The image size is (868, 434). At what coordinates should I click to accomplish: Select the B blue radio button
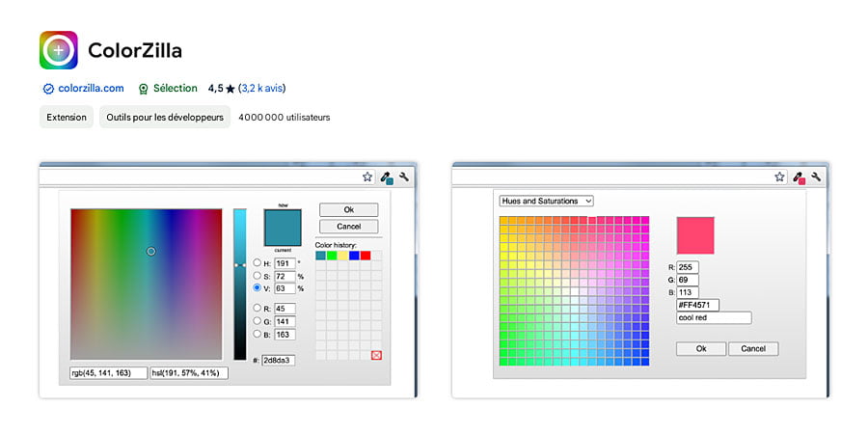coord(257,334)
